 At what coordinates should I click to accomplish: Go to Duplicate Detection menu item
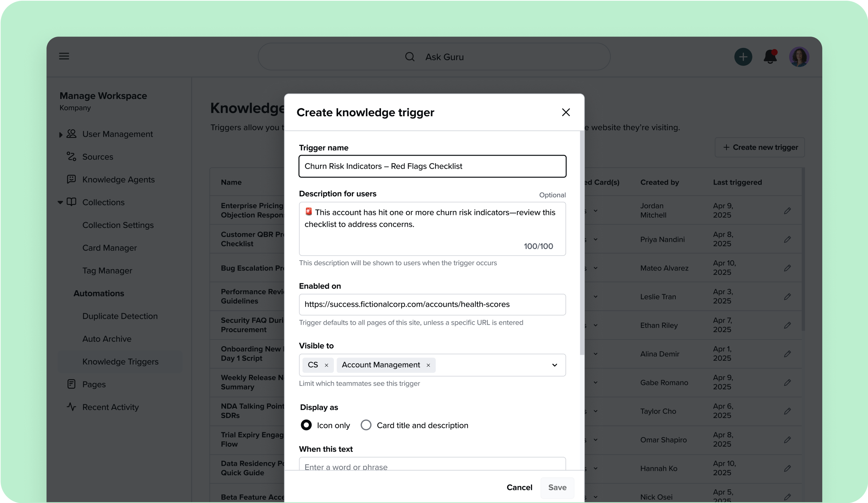coord(120,316)
